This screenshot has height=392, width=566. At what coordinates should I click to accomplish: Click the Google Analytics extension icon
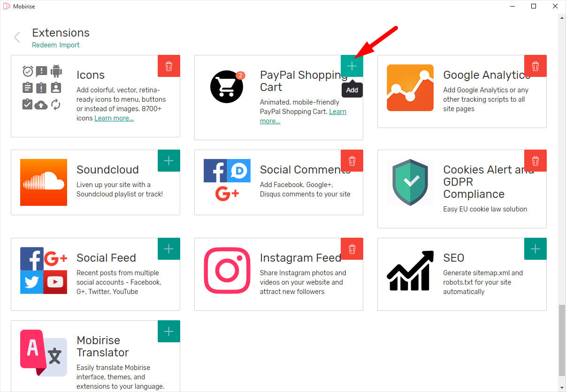(x=410, y=88)
